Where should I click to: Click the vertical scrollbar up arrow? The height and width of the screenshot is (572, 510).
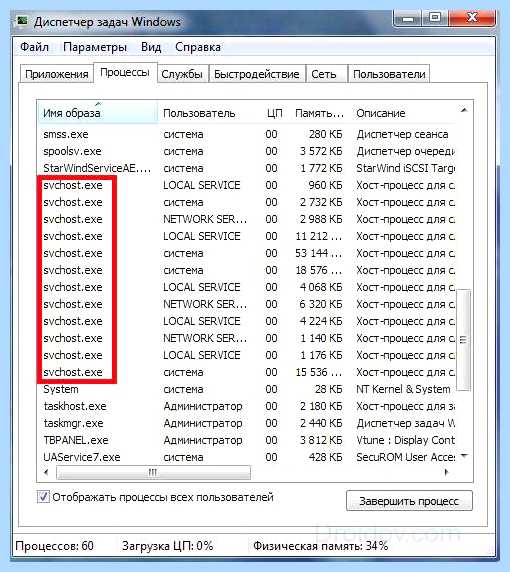coord(464,110)
